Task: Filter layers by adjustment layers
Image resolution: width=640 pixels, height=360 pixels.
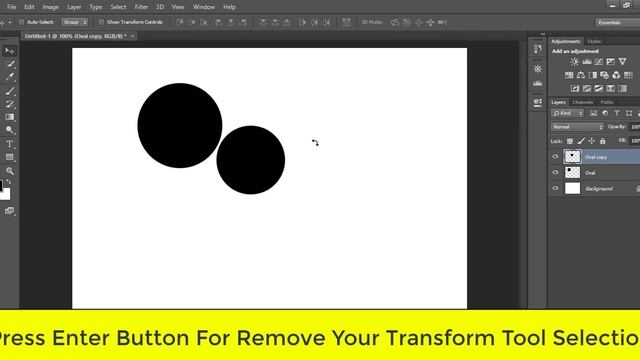Action: (x=605, y=113)
